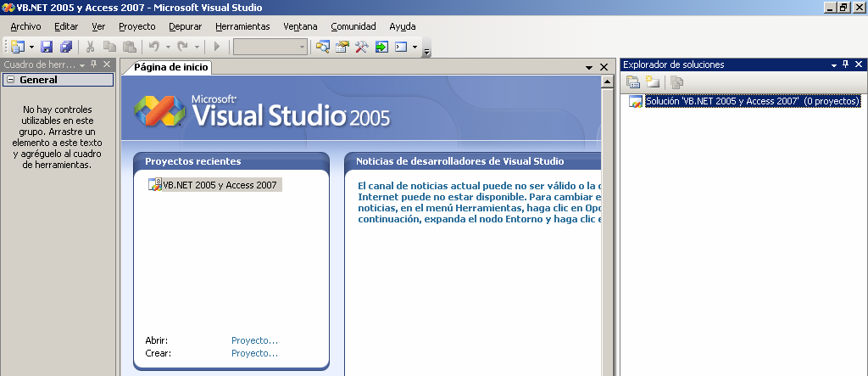
Task: Click the Undo arrow icon
Action: coord(154,47)
